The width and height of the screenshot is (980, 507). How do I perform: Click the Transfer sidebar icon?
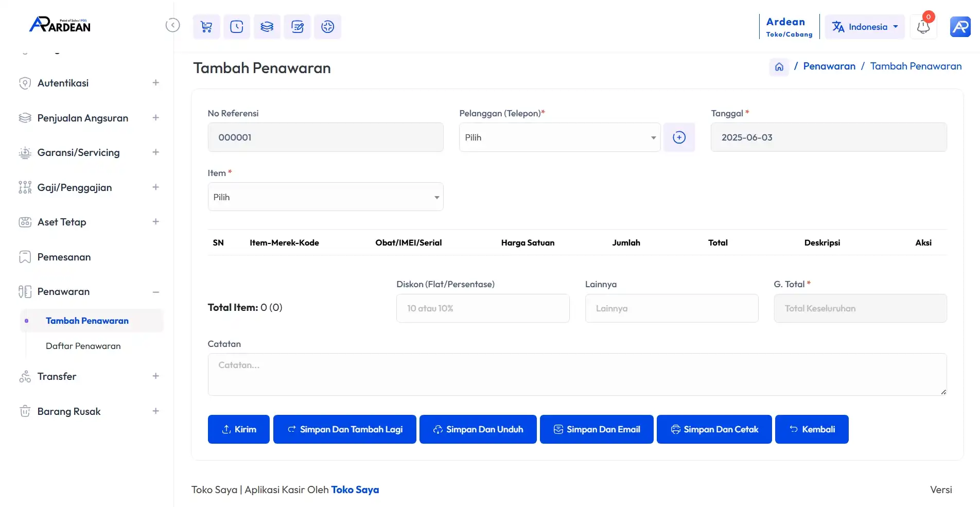click(25, 377)
